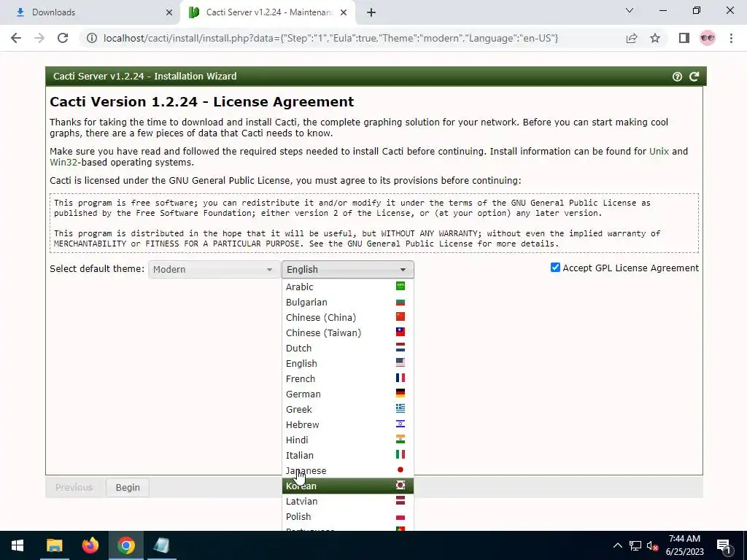The image size is (747, 560).
Task: Select Italian language option
Action: (348, 455)
